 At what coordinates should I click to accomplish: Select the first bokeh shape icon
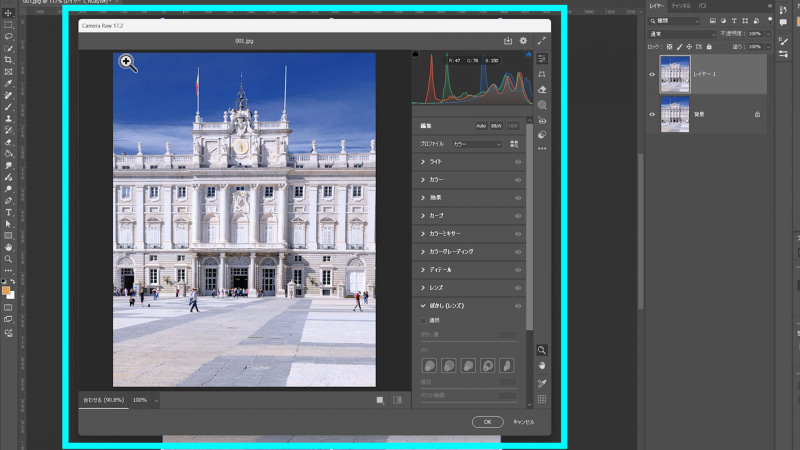[x=429, y=365]
